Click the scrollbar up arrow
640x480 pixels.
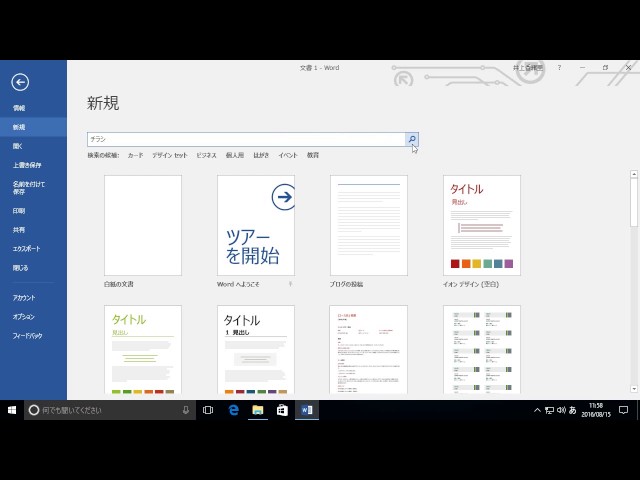click(x=634, y=174)
